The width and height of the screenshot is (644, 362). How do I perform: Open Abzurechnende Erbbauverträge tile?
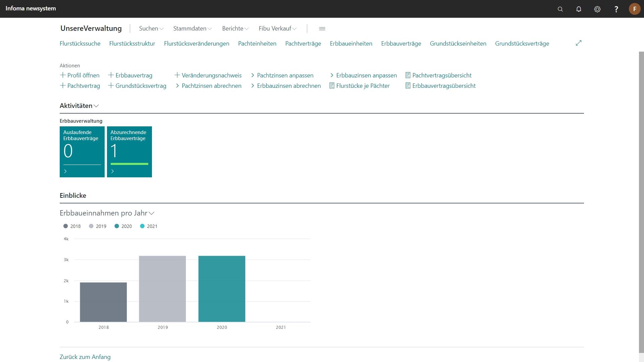pos(129,152)
